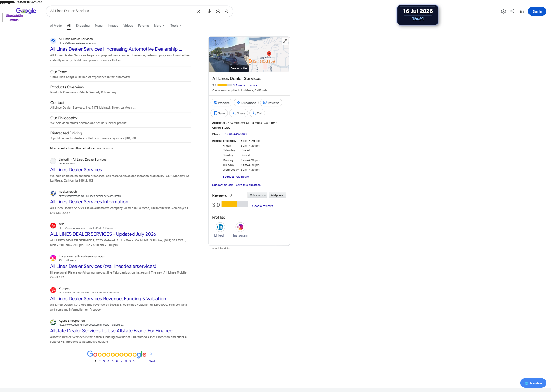This screenshot has width=554, height=392.
Task: Open the Google apps grid icon
Action: click(522, 11)
